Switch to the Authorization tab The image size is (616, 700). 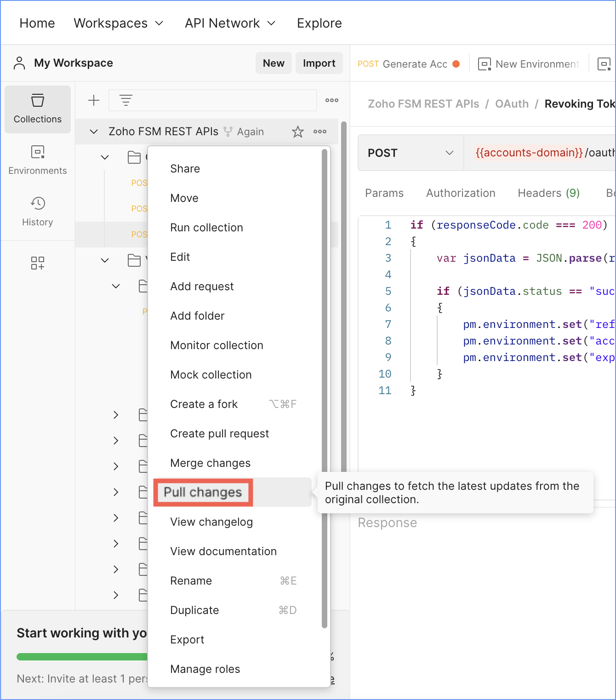461,193
